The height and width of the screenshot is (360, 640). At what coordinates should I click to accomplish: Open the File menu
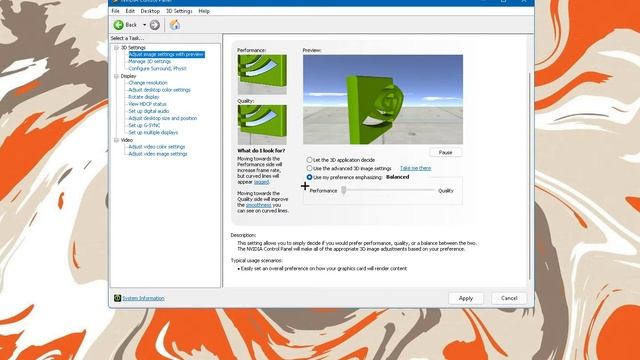(x=116, y=11)
